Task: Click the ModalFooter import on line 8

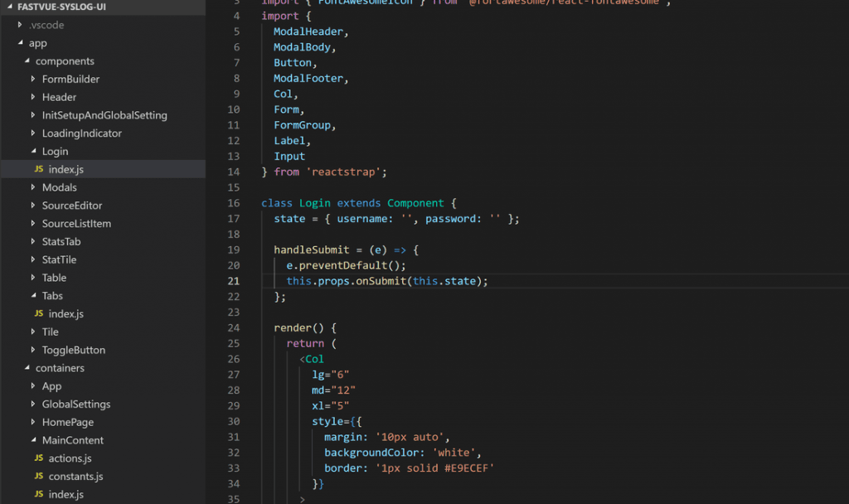Action: tap(308, 79)
